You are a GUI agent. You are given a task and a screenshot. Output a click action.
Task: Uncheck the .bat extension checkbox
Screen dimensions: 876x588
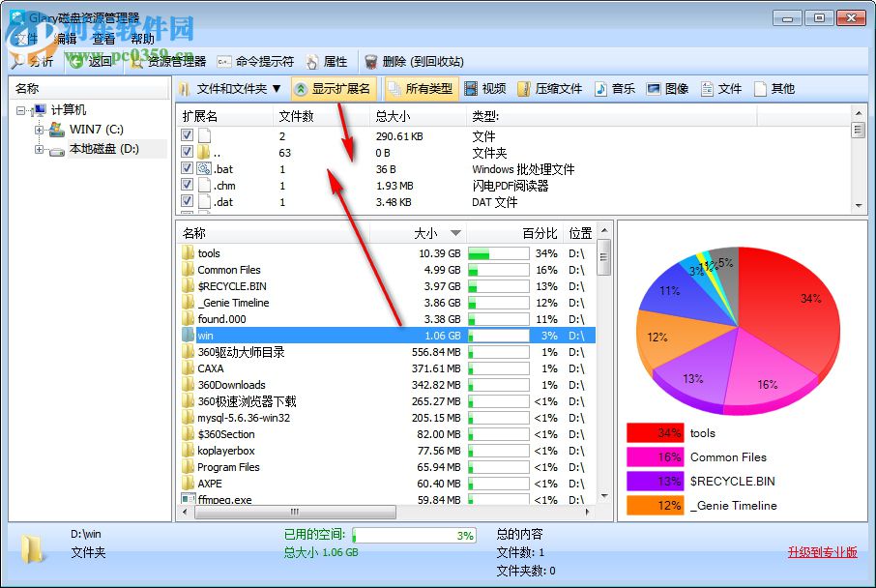[x=188, y=167]
